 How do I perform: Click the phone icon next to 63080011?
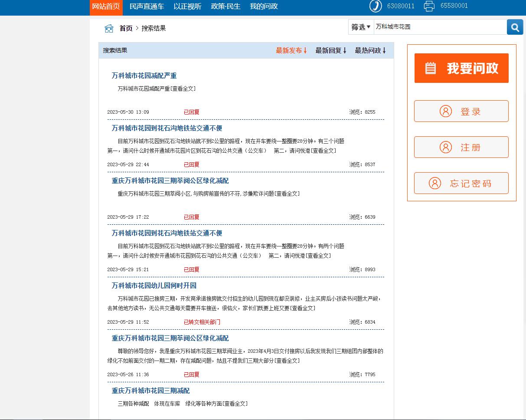coord(375,7)
